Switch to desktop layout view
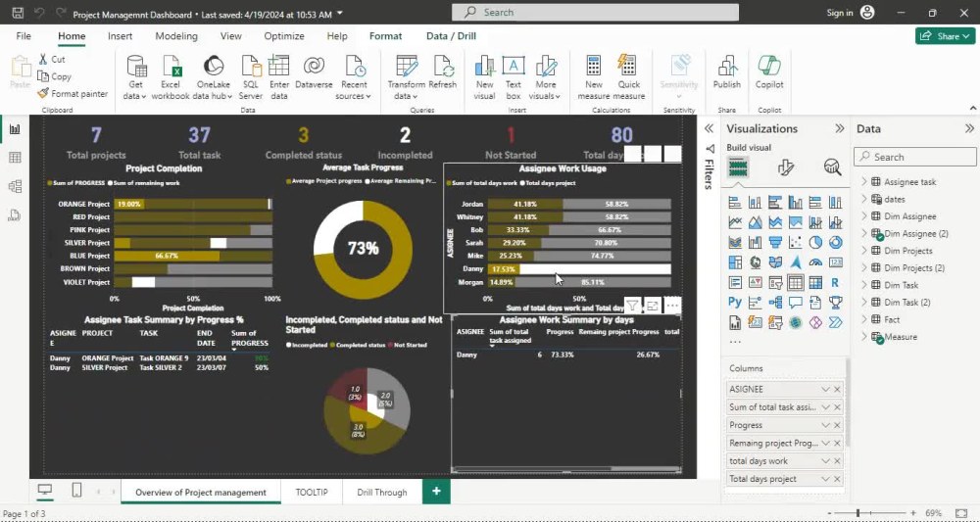 click(x=44, y=491)
